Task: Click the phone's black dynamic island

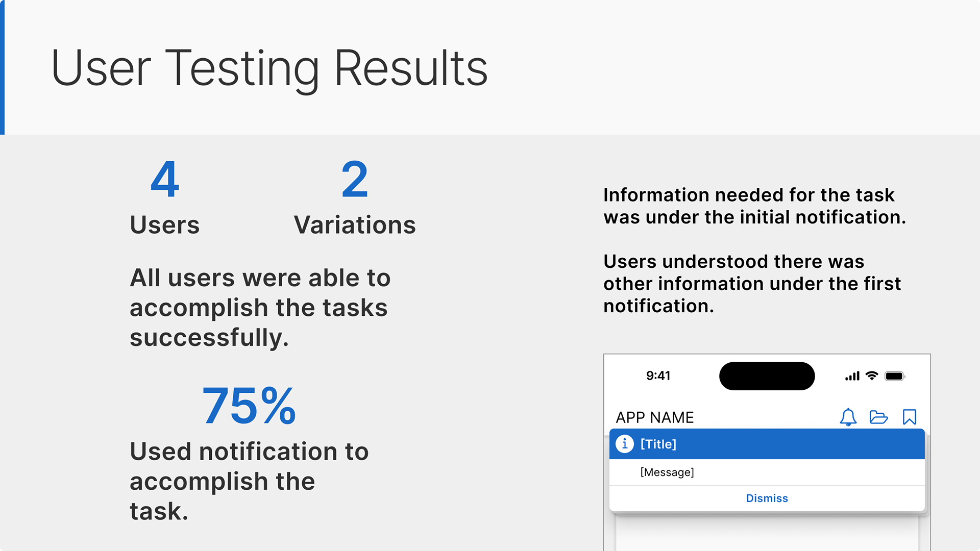Action: [767, 376]
